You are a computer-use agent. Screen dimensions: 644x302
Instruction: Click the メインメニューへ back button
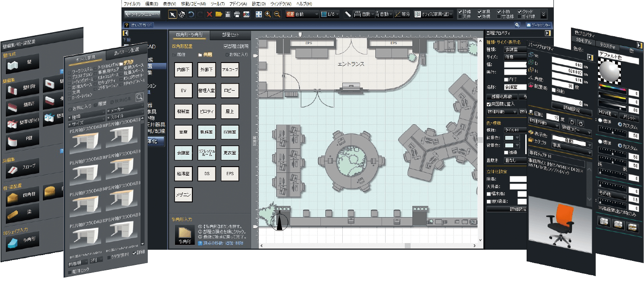click(142, 14)
